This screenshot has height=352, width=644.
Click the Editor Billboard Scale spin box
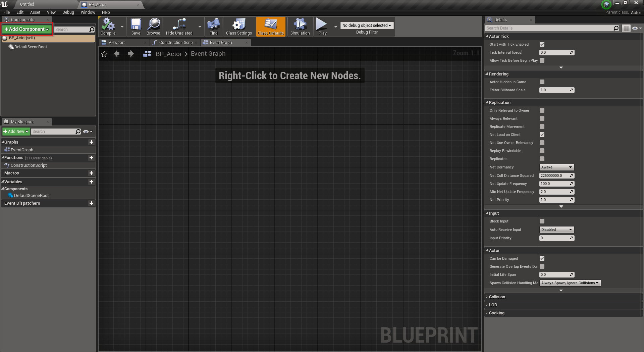coord(556,90)
